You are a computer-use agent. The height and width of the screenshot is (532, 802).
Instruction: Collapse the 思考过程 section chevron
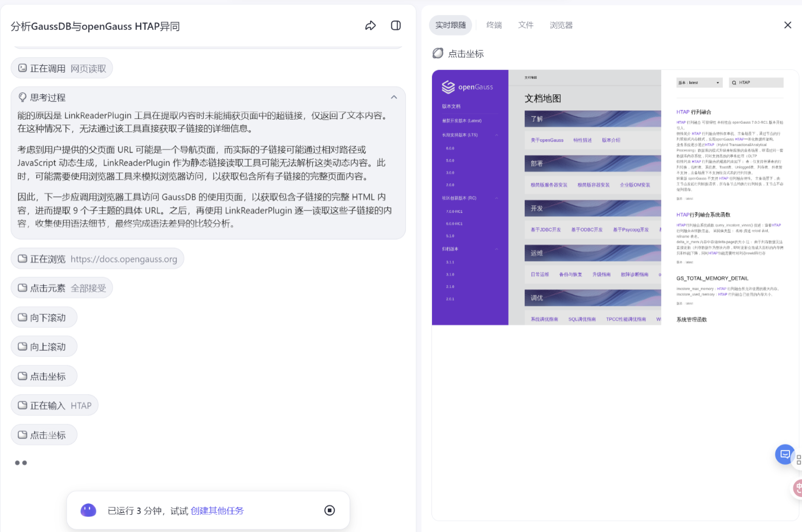point(394,97)
